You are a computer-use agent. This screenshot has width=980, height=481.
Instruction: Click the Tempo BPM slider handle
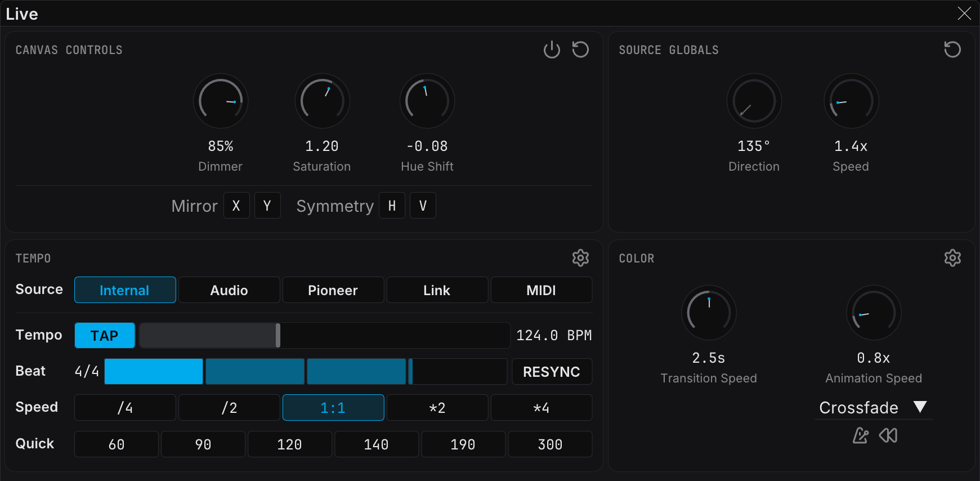tap(278, 336)
